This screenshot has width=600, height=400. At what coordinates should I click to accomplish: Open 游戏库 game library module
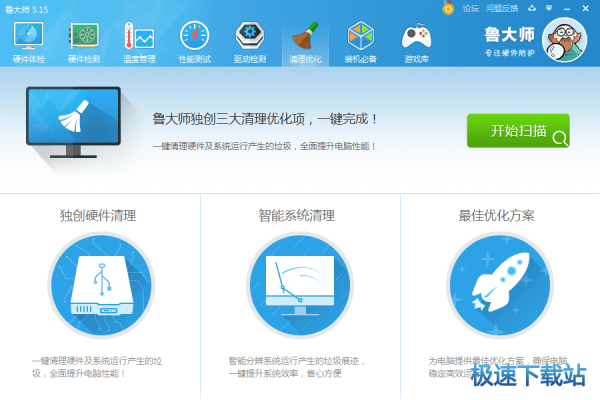416,42
